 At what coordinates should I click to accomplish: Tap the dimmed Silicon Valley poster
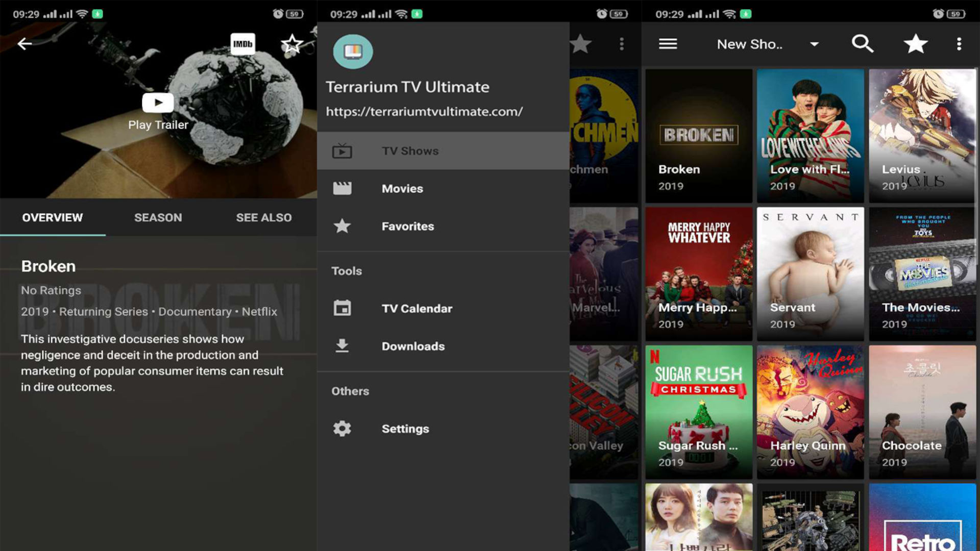[604, 412]
